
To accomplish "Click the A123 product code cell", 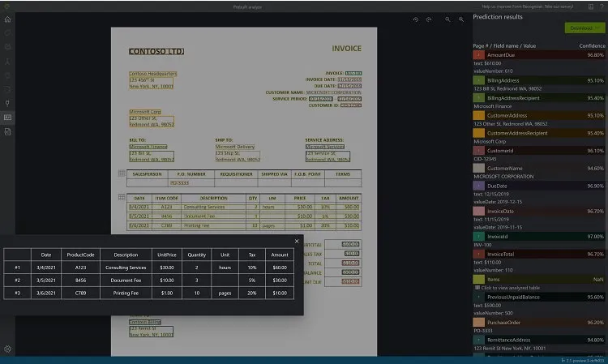I will pos(80,268).
